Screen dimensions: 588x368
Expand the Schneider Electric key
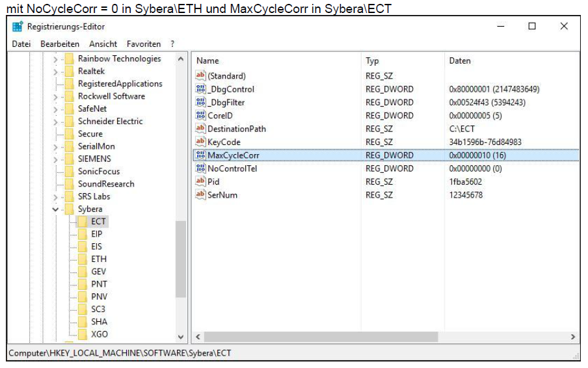pyautogui.click(x=55, y=122)
